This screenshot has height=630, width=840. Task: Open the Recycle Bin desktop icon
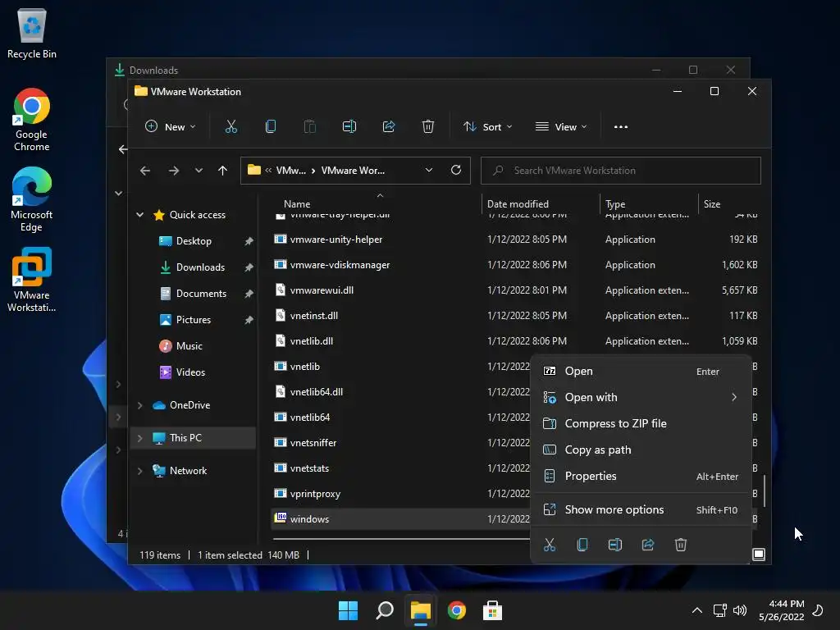point(32,34)
